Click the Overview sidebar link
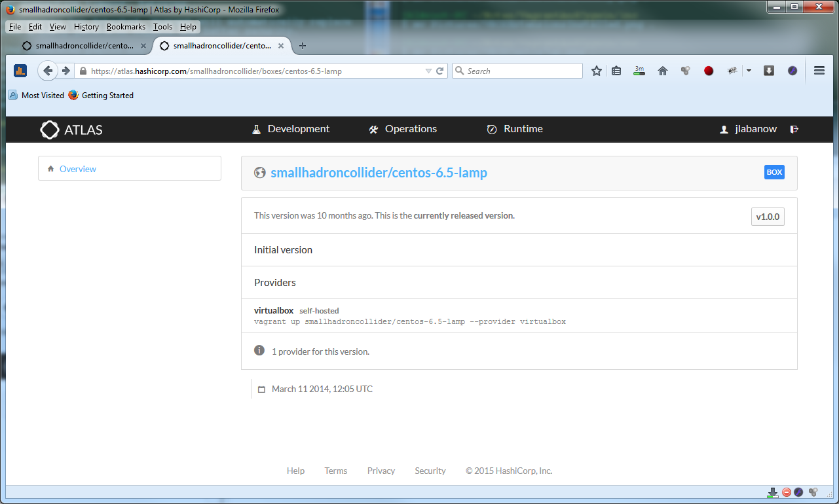The image size is (839, 504). 77,169
